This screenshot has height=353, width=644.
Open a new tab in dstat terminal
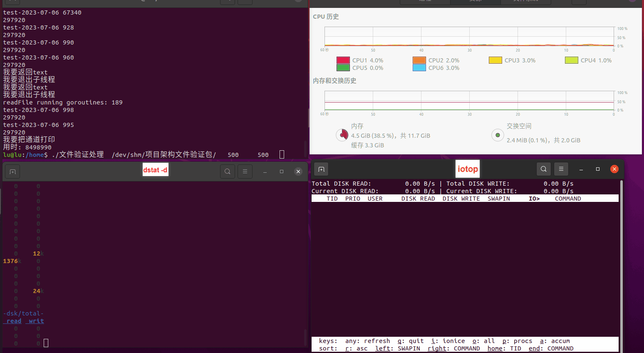(x=12, y=172)
